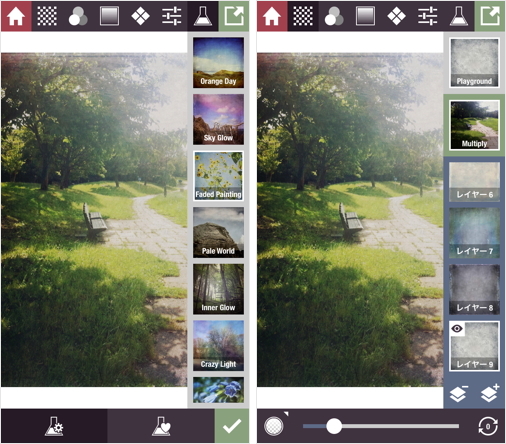Open adjustment sliders icon in left screen
Image resolution: width=506 pixels, height=444 pixels.
point(172,16)
